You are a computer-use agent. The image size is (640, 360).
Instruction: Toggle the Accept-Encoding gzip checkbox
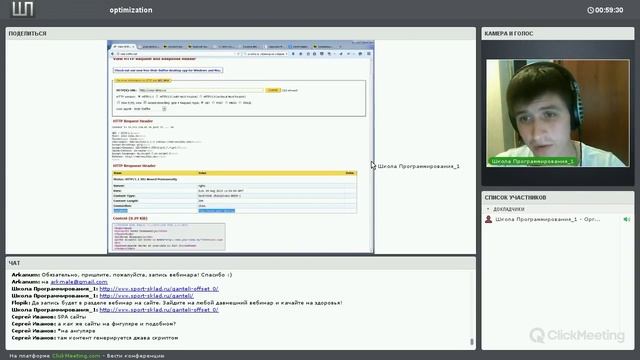pyautogui.click(x=145, y=103)
